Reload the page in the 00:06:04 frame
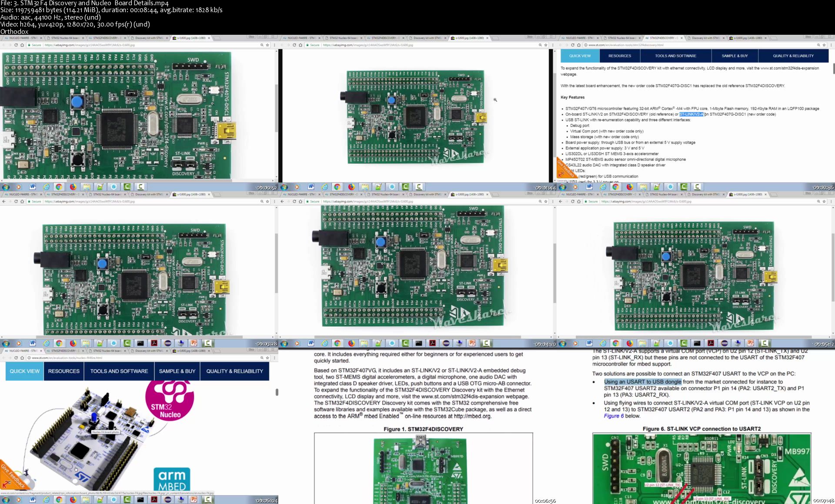The image size is (835, 504). [x=16, y=358]
